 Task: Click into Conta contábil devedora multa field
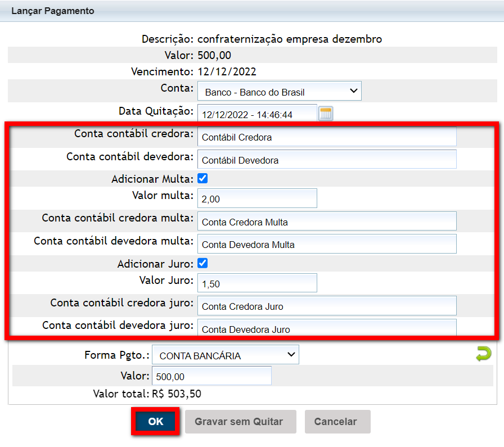pos(327,244)
